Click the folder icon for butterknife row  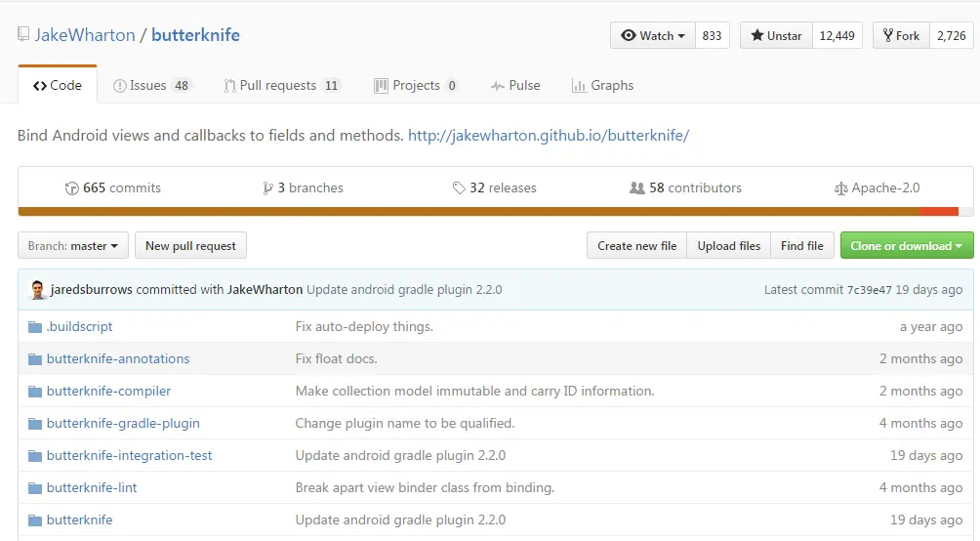pyautogui.click(x=35, y=520)
